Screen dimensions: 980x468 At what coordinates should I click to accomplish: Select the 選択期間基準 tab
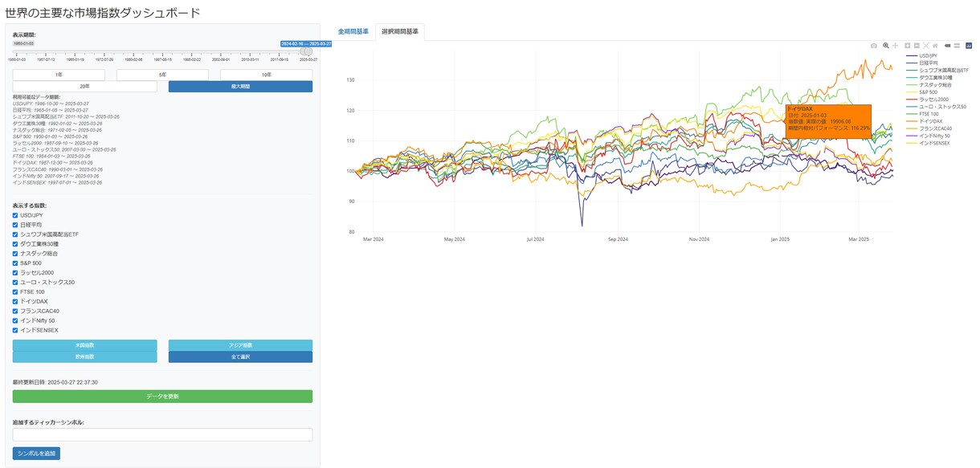click(399, 31)
